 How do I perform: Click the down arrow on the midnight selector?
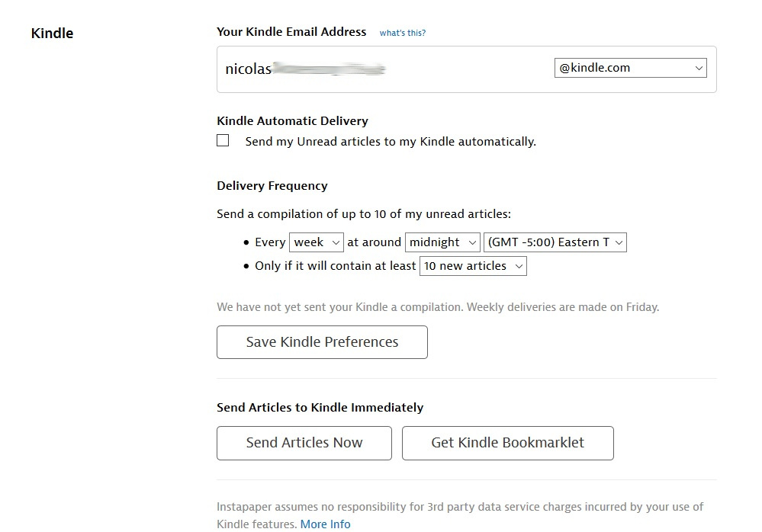pyautogui.click(x=472, y=242)
